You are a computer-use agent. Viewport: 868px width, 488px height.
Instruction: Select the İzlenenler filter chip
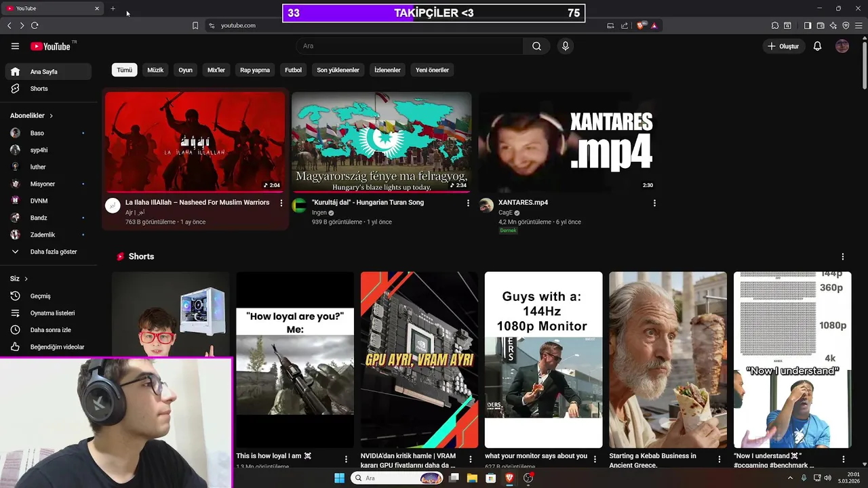click(x=387, y=70)
